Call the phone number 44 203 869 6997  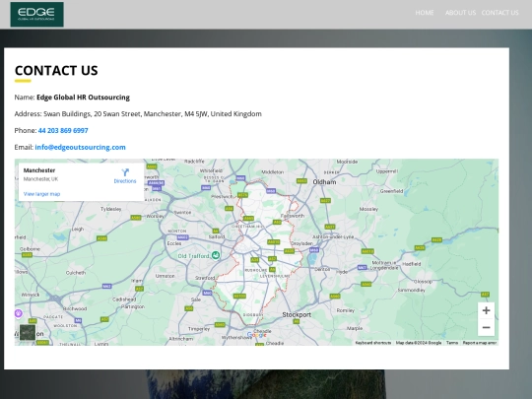pos(63,131)
